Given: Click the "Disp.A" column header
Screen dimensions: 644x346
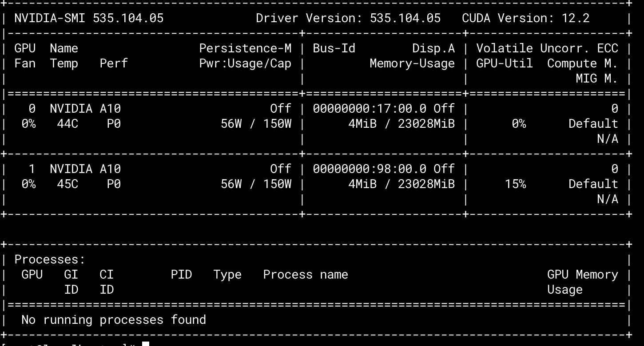Looking at the screenshot, I should [433, 48].
